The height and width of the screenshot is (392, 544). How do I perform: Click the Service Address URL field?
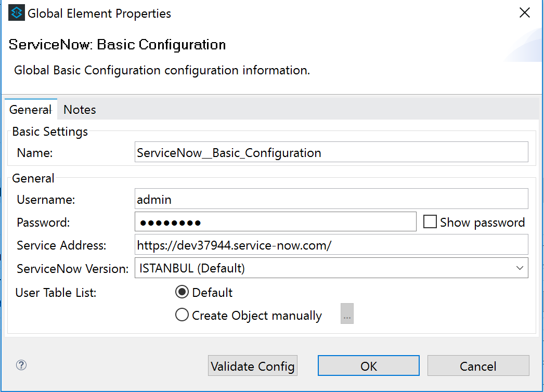[331, 245]
